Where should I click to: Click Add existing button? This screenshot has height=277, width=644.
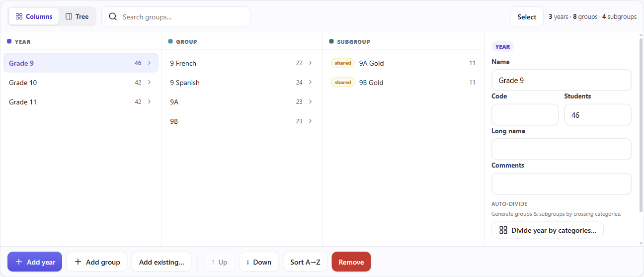pos(161,262)
